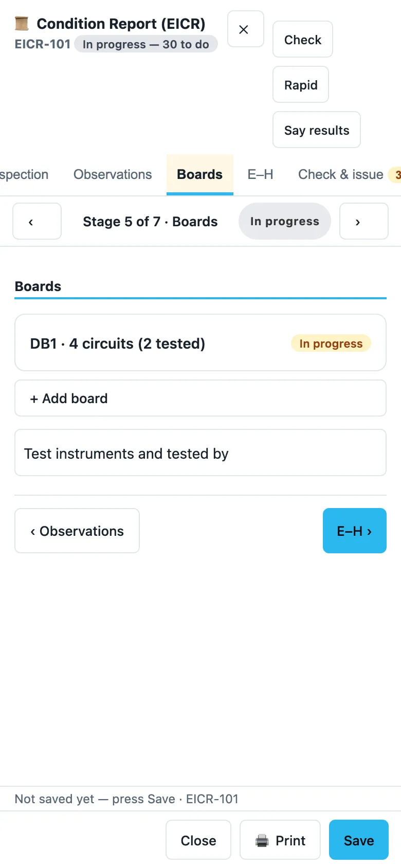Select the Check & issue tab

coord(340,175)
